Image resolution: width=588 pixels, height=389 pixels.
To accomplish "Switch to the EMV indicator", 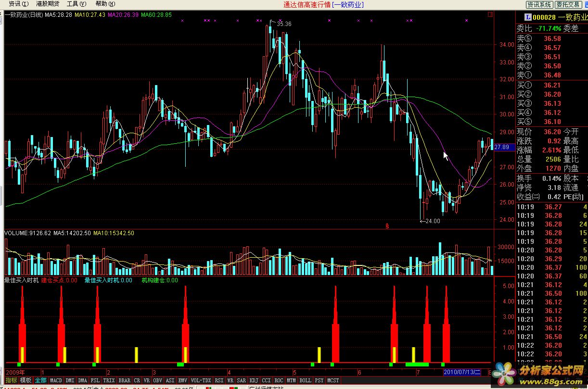I will point(183,380).
